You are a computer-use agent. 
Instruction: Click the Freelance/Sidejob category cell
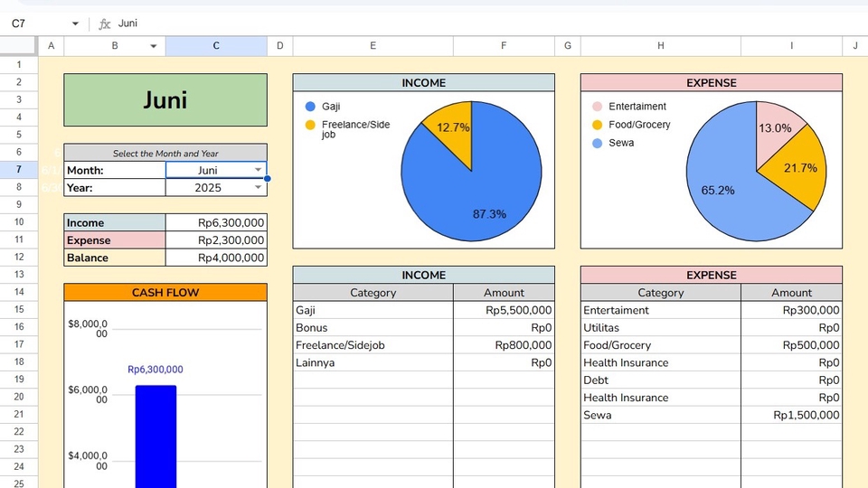tap(373, 345)
